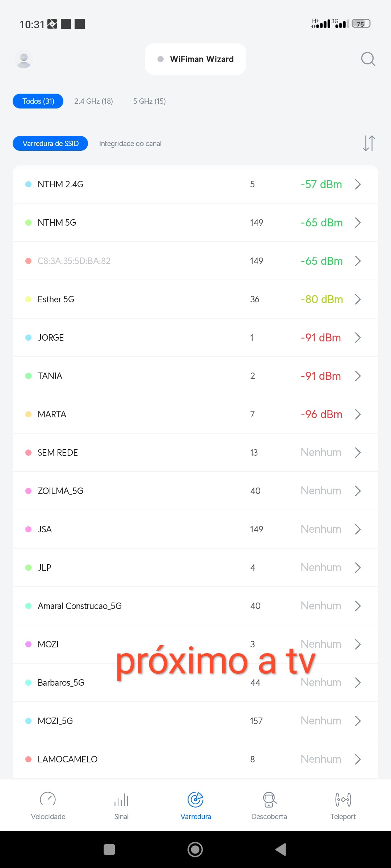391x868 pixels.
Task: Tap the sort order arrows icon
Action: (369, 143)
